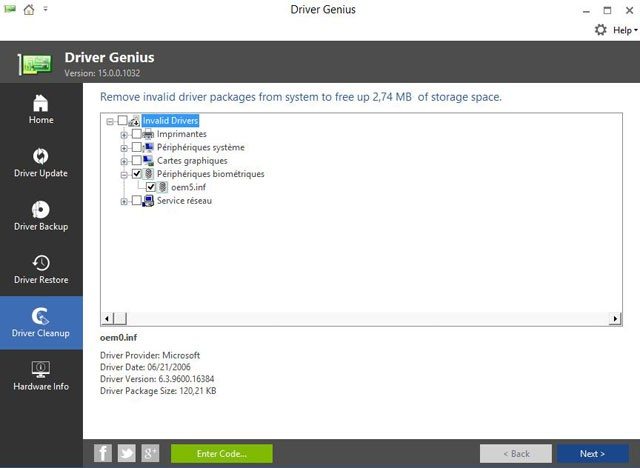Click the Enter Code... button
640x468 pixels.
[222, 454]
